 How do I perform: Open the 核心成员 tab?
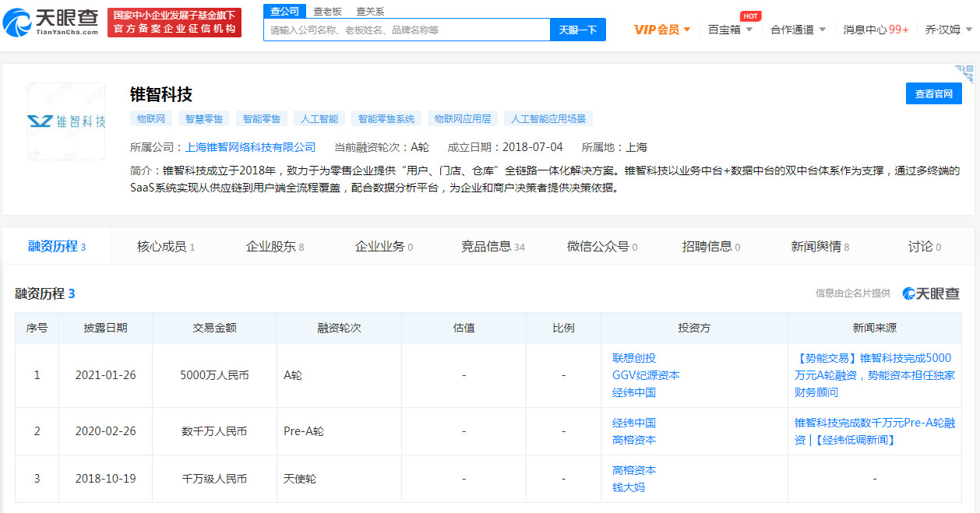(x=166, y=247)
